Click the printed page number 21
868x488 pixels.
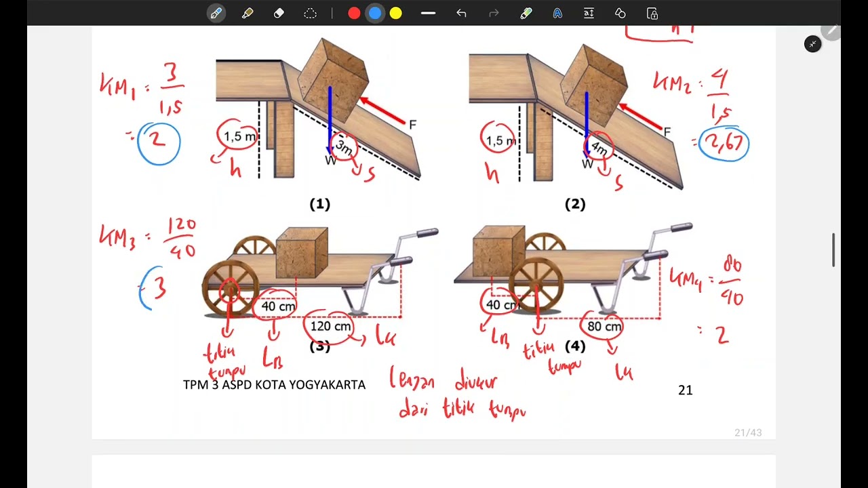pos(686,390)
